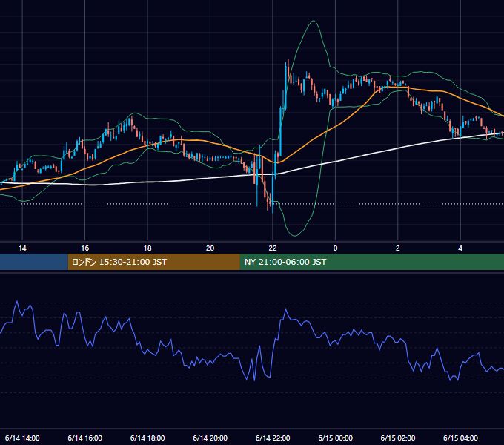Screen dimensions: 504x445
Task: Click the 0 hour label on price chart axis
Action: tap(335, 248)
